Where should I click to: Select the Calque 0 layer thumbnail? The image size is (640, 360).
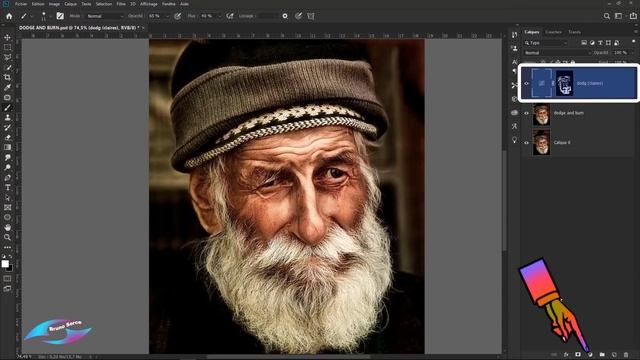(x=542, y=142)
